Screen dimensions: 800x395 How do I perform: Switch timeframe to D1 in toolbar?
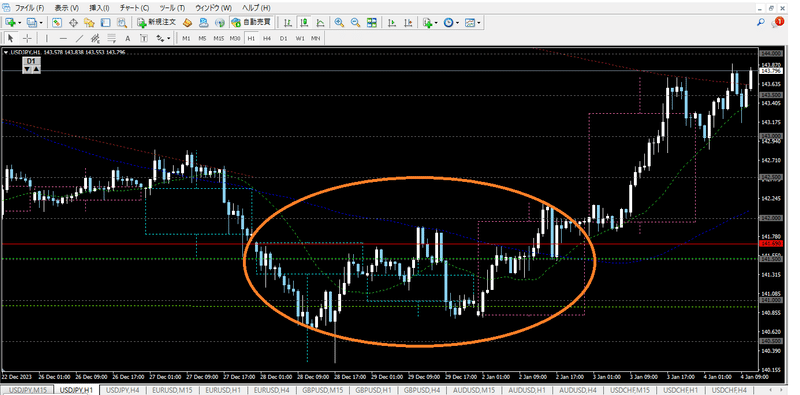click(283, 38)
